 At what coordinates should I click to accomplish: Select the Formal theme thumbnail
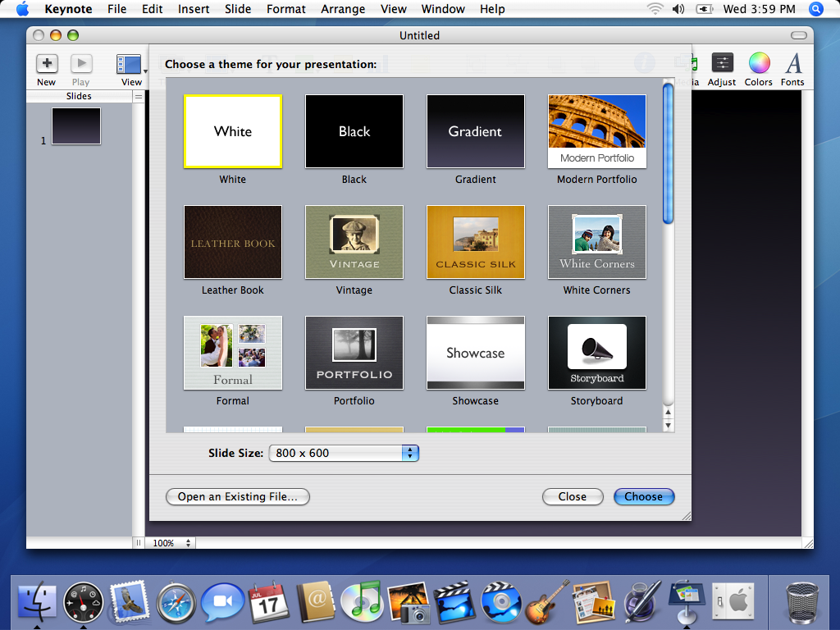click(x=232, y=353)
